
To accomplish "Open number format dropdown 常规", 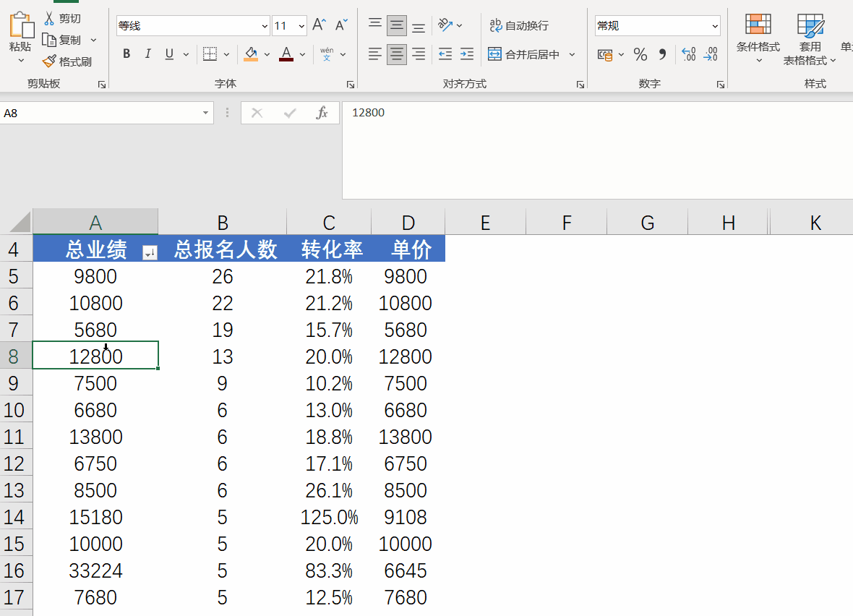I will [x=714, y=25].
